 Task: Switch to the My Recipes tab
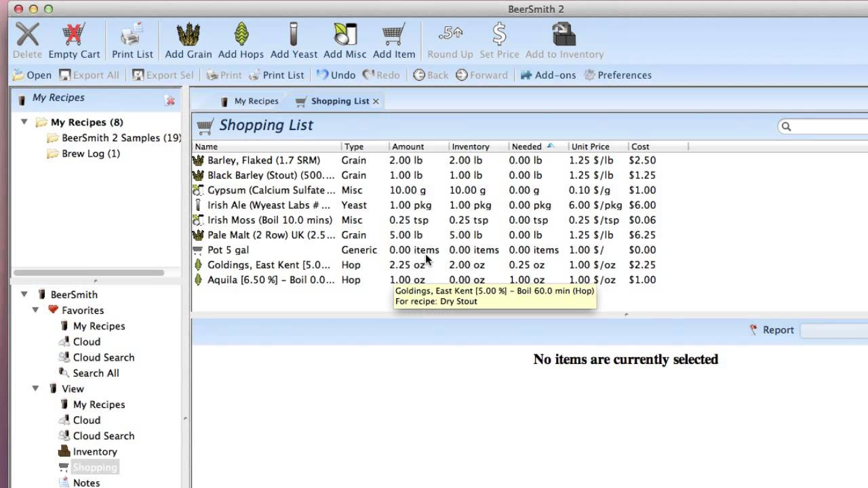[249, 101]
